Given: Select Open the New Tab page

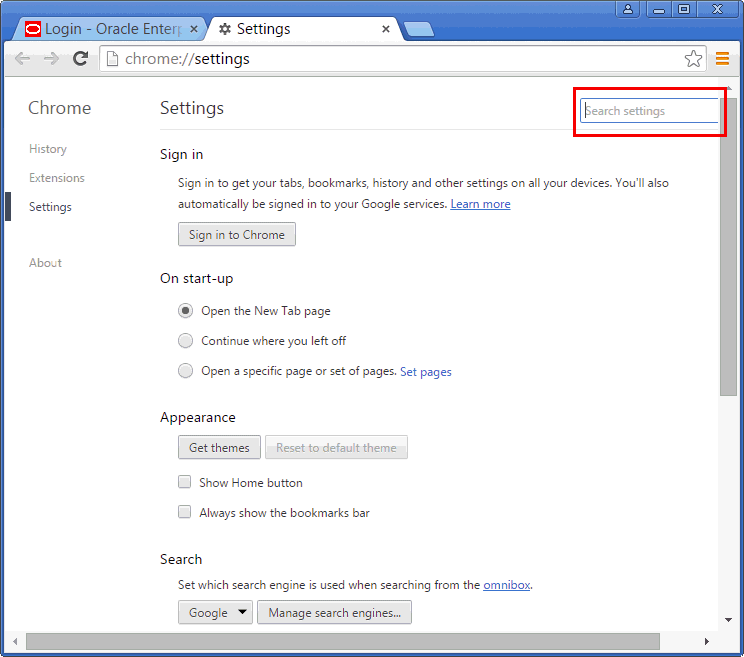Looking at the screenshot, I should (185, 311).
